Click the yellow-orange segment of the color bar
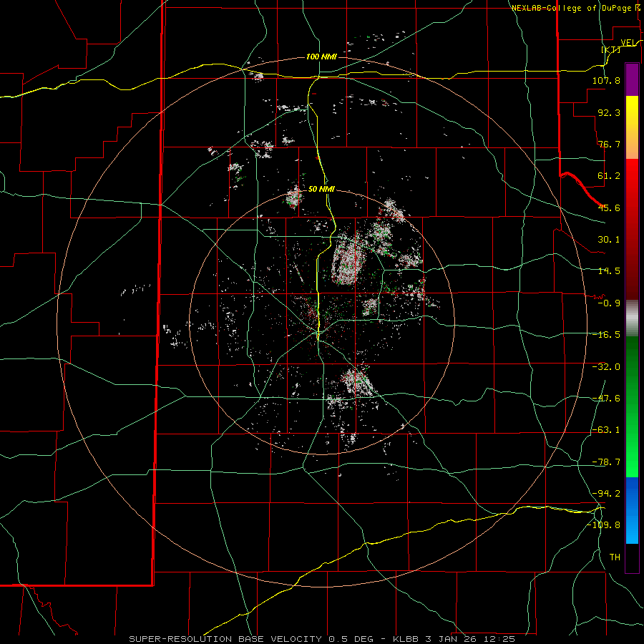 tap(632, 127)
